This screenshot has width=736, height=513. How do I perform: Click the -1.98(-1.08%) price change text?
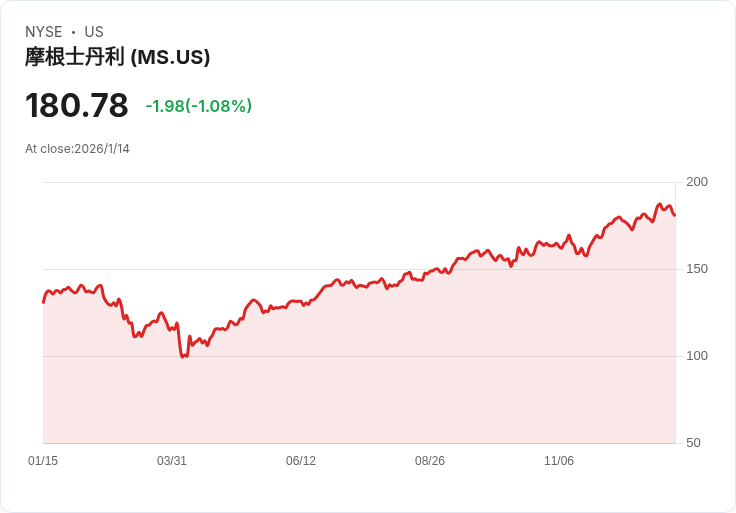tap(198, 106)
